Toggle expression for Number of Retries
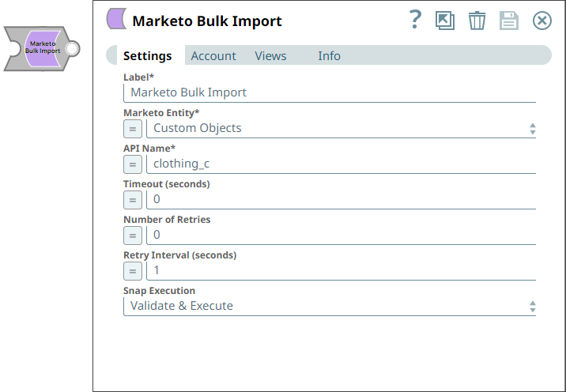This screenshot has height=392, width=566. click(133, 236)
